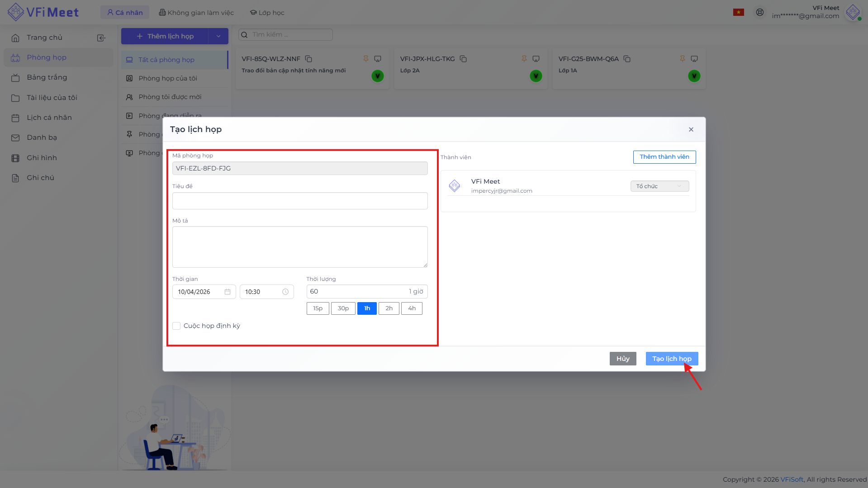Click the Thêm thành viên button
The width and height of the screenshot is (868, 488).
(664, 157)
